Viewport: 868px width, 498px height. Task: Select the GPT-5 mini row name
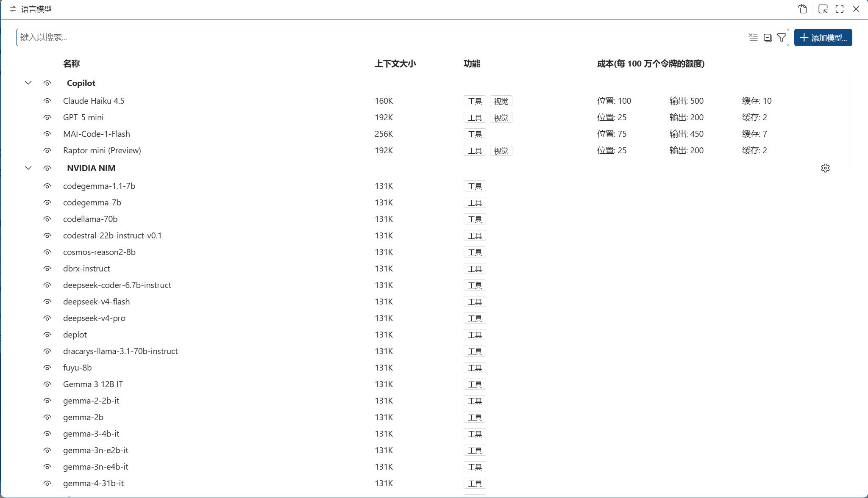click(83, 117)
